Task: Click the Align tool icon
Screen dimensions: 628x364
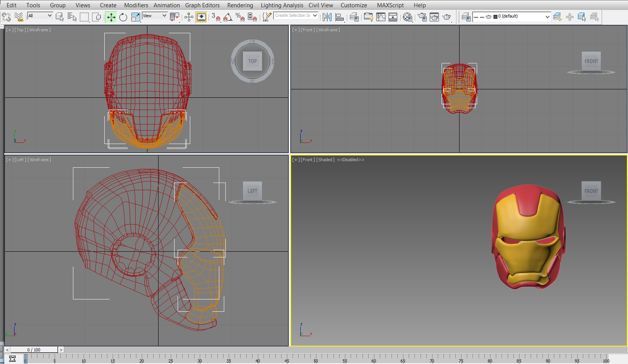Action: [x=340, y=17]
